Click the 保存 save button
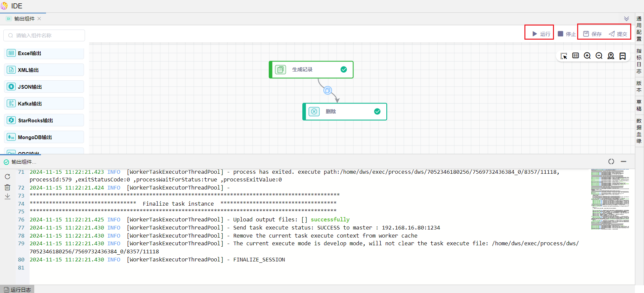This screenshot has width=644, height=293. (x=593, y=34)
